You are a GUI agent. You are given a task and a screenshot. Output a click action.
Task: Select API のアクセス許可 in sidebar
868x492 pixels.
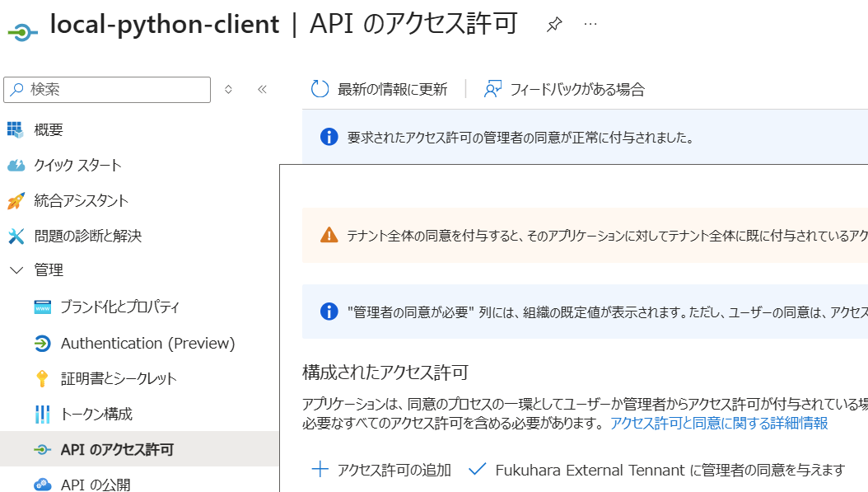tap(139, 449)
